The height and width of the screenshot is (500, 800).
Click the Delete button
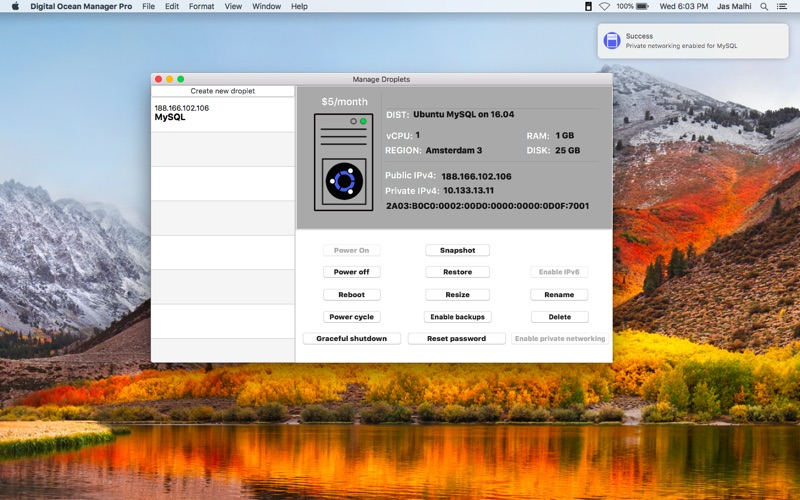[x=560, y=317]
